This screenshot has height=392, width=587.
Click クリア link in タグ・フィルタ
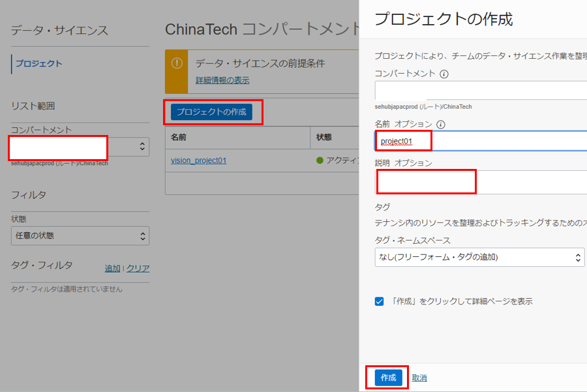coord(138,269)
